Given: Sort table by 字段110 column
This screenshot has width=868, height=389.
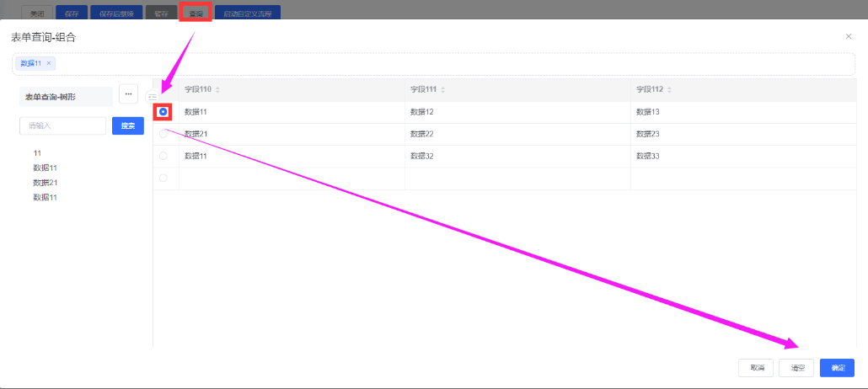Looking at the screenshot, I should pyautogui.click(x=218, y=90).
